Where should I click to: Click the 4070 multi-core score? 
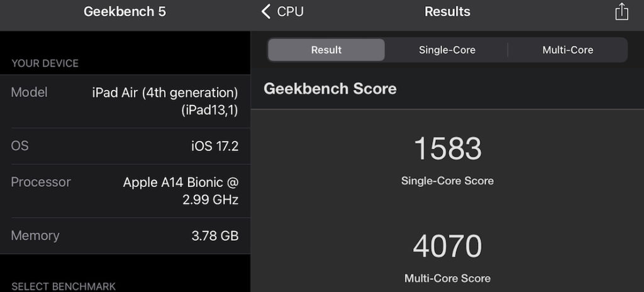click(447, 246)
